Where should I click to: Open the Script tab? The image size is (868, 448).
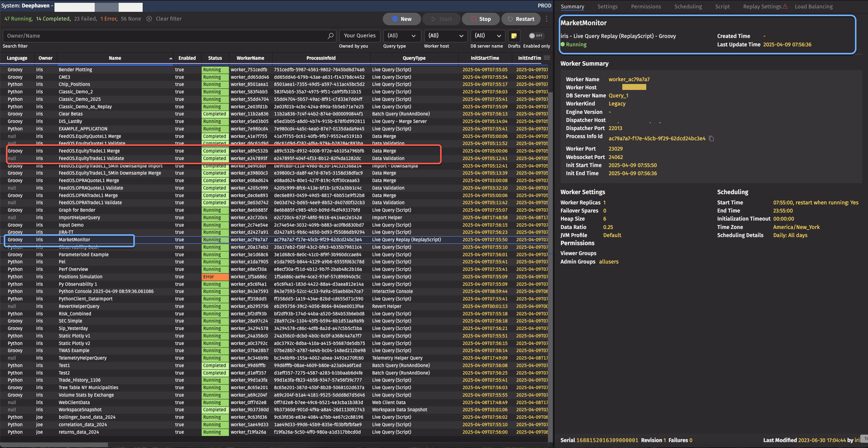(x=722, y=7)
